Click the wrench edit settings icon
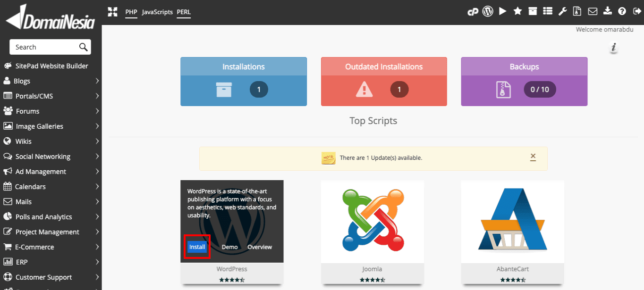The width and height of the screenshot is (644, 290). click(562, 11)
